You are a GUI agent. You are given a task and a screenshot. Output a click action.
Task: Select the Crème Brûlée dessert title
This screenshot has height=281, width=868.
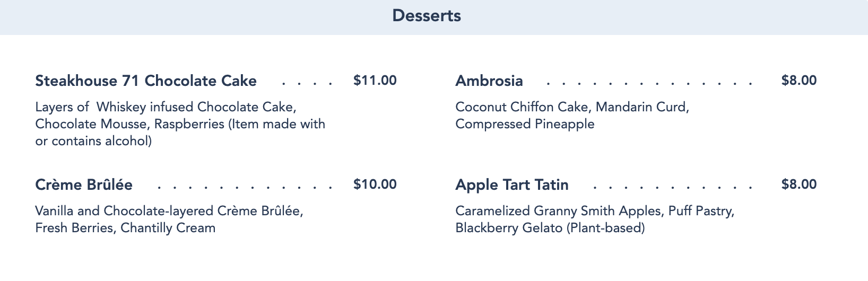84,185
